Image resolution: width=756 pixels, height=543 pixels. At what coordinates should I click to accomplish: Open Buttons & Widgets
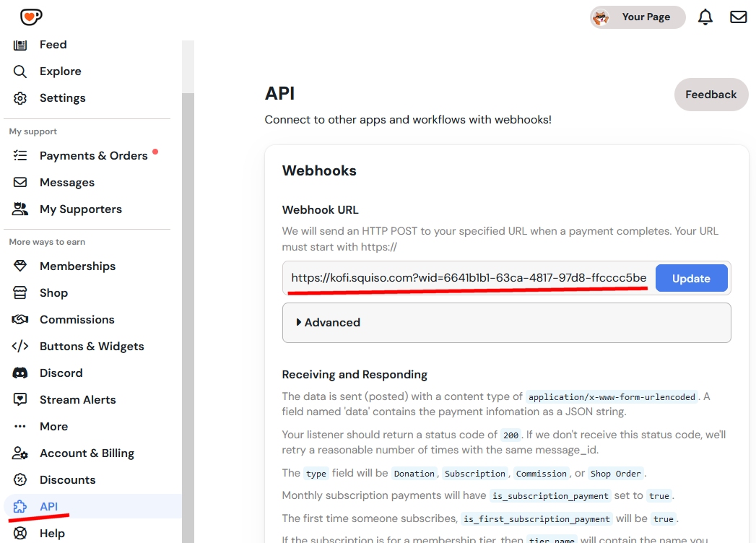click(x=92, y=347)
